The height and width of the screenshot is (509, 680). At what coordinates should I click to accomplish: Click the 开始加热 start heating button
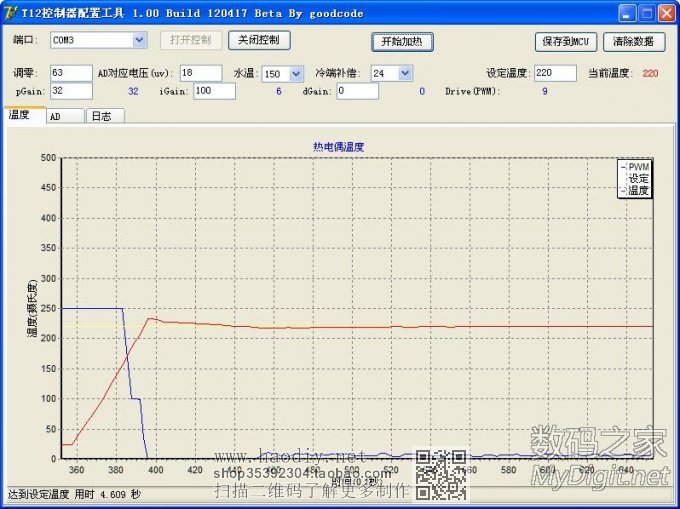pyautogui.click(x=403, y=42)
